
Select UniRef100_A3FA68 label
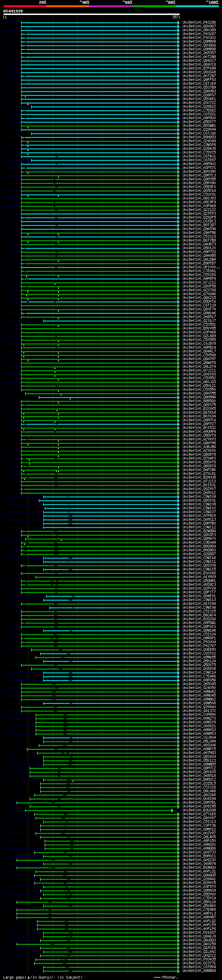click(199, 332)
